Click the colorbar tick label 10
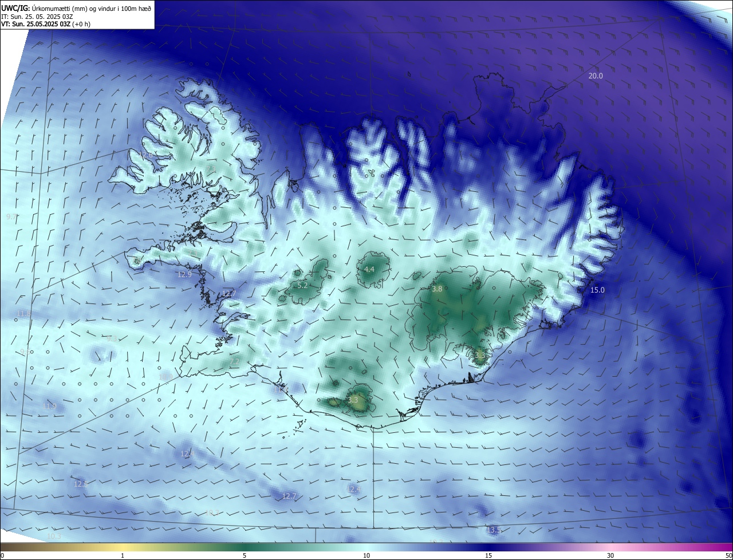 click(366, 555)
